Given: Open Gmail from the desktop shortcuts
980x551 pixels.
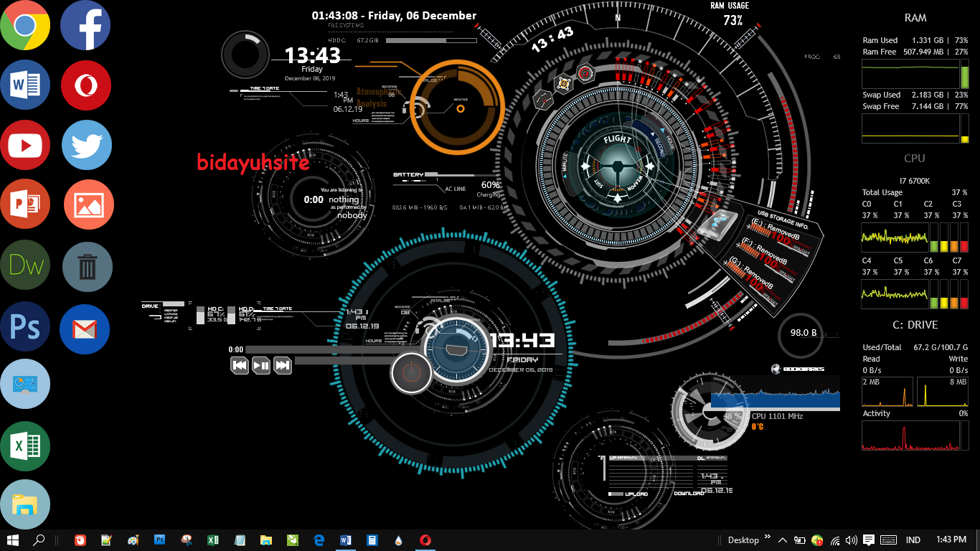Looking at the screenshot, I should pyautogui.click(x=85, y=329).
